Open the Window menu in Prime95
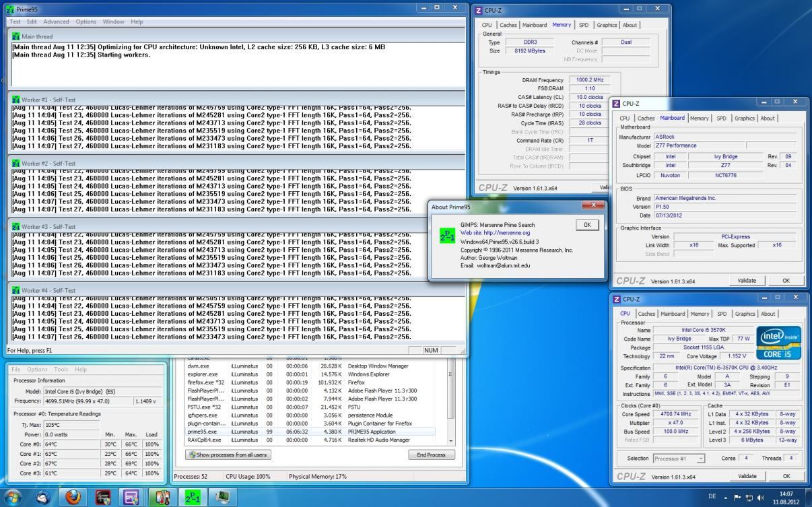Viewport: 812px width, 507px height. 114,22
